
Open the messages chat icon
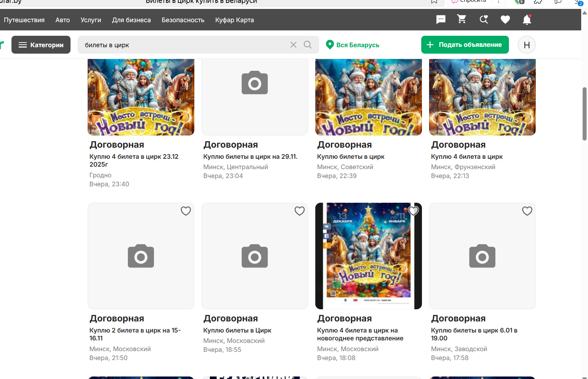pos(441,20)
